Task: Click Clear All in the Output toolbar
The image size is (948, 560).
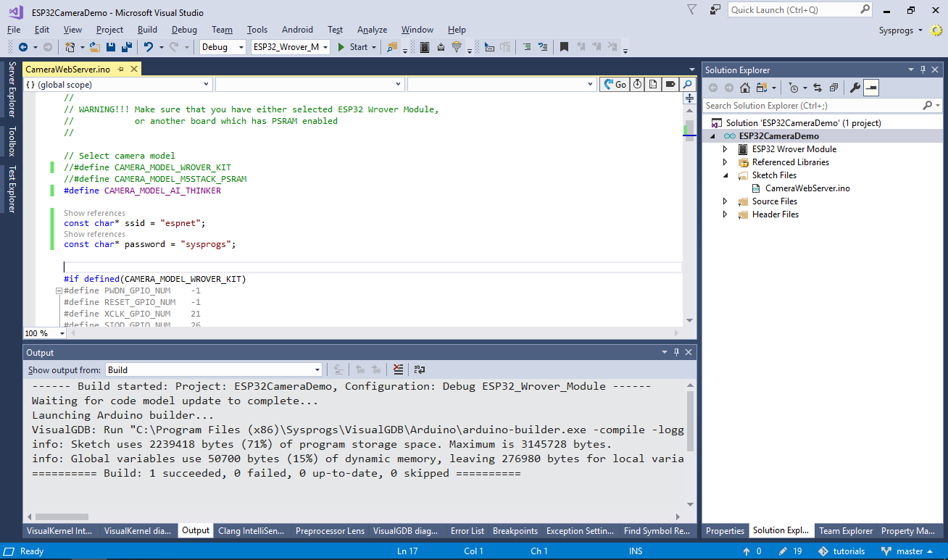Action: tap(398, 369)
